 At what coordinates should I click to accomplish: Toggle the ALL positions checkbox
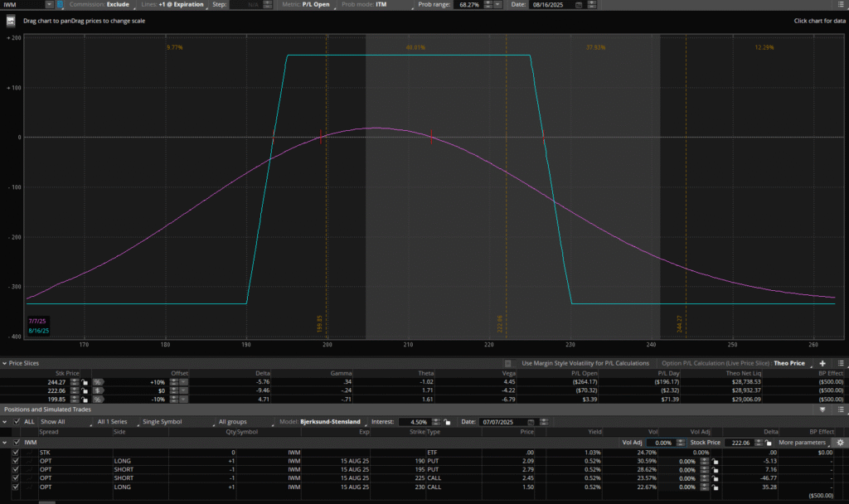(x=17, y=422)
